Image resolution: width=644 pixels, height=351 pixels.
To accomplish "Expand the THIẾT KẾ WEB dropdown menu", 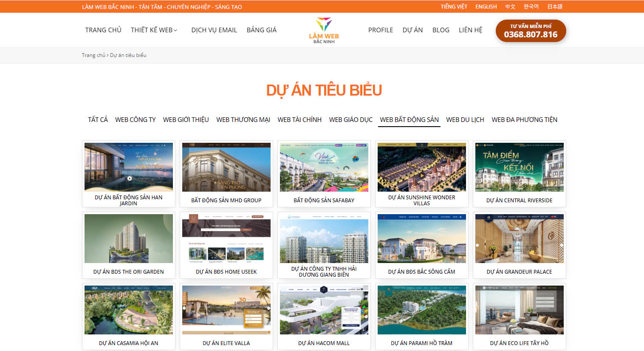I will [154, 30].
